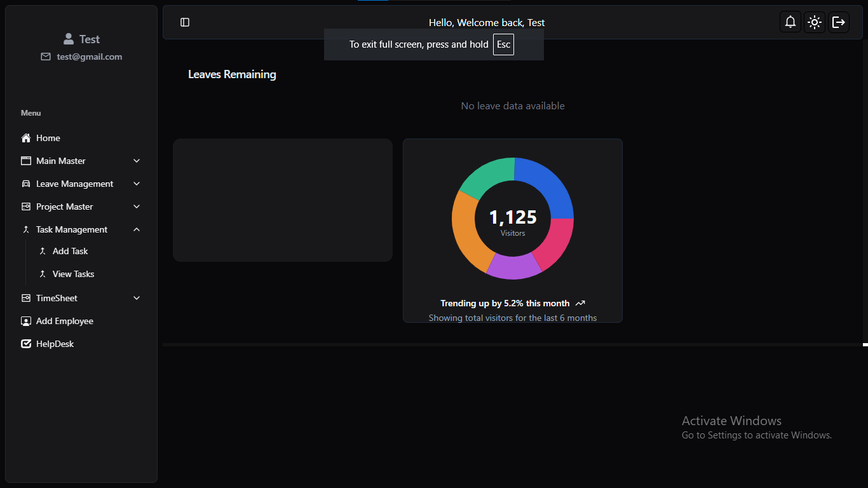
Task: Expand the Main Master chevron
Action: [137, 161]
